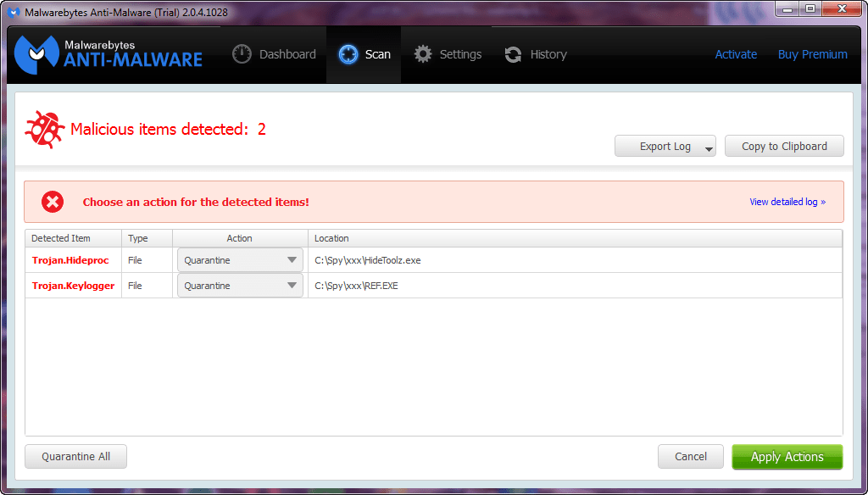Click the Buy Premium link
The height and width of the screenshot is (495, 868).
tap(813, 54)
